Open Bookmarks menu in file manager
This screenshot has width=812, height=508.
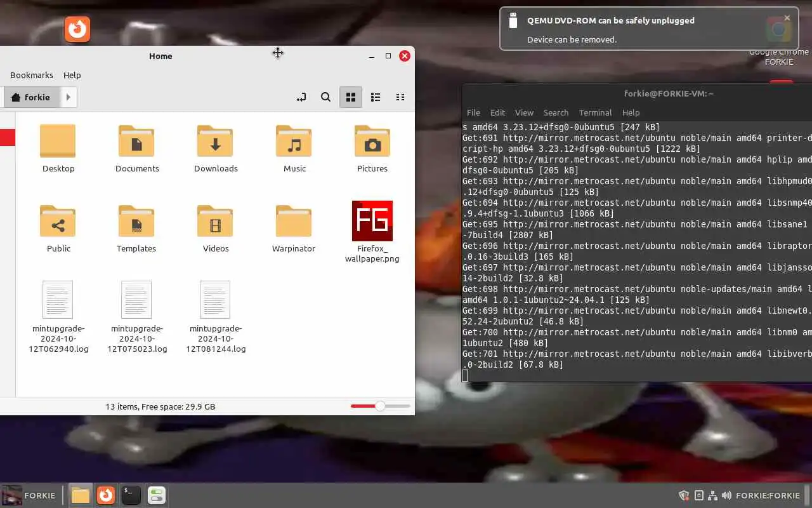32,75
